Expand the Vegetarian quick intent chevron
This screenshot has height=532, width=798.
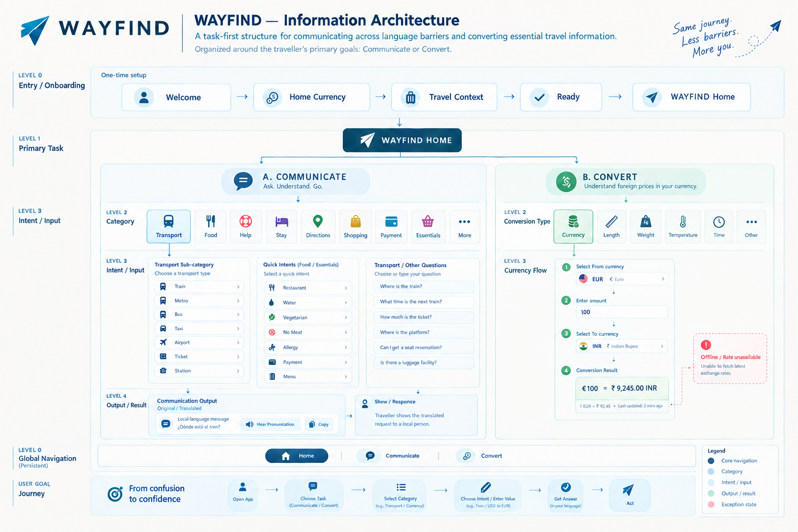[x=346, y=317]
